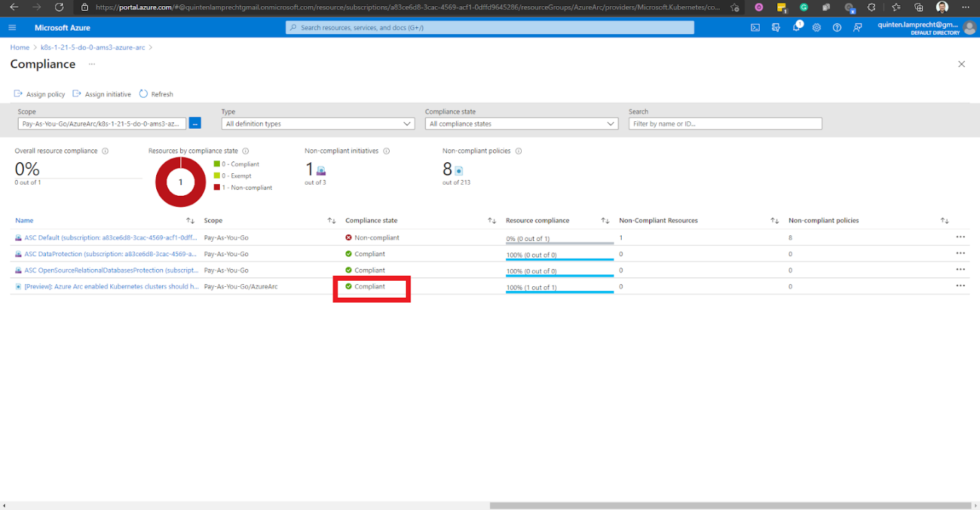Open the Azure account avatar menu

click(969, 27)
